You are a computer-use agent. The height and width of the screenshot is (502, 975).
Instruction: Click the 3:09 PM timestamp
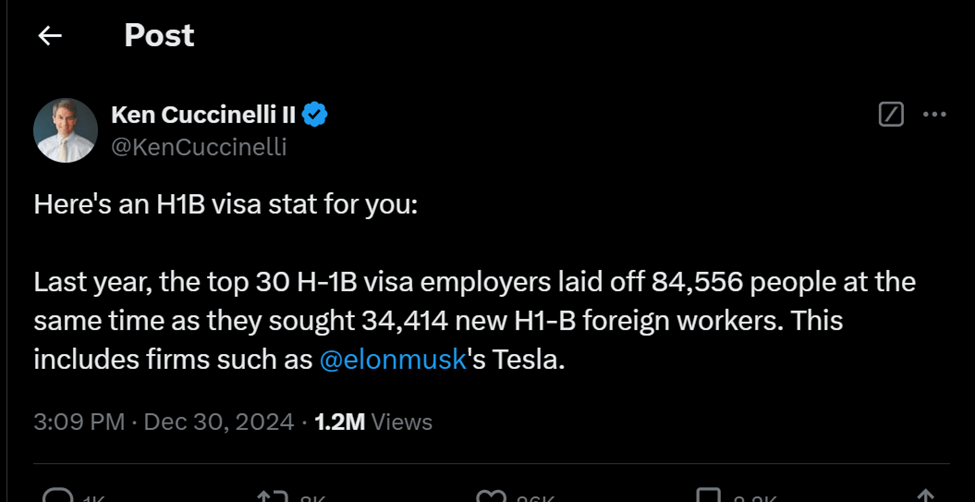click(79, 421)
